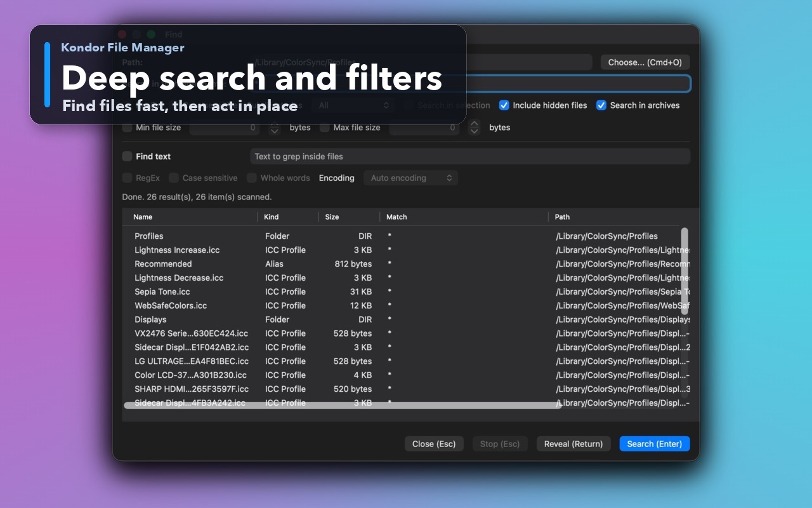812x508 pixels.
Task: Toggle the RegEx checkbox
Action: [128, 178]
